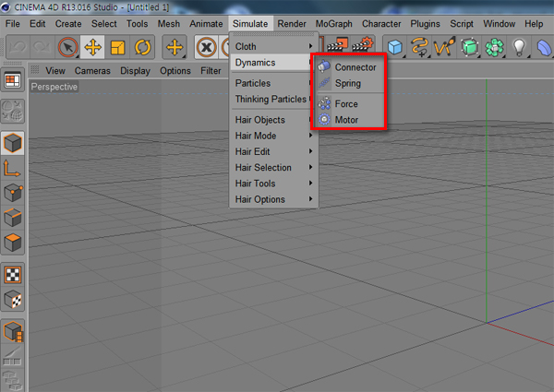Image resolution: width=554 pixels, height=392 pixels.
Task: Open the spline drawing tool icon
Action: [419, 47]
